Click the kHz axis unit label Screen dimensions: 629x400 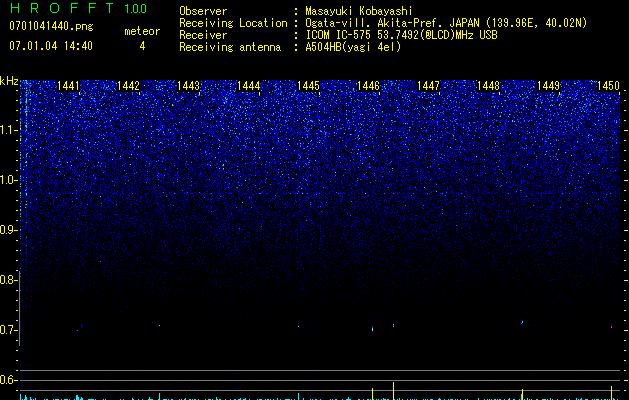point(9,81)
